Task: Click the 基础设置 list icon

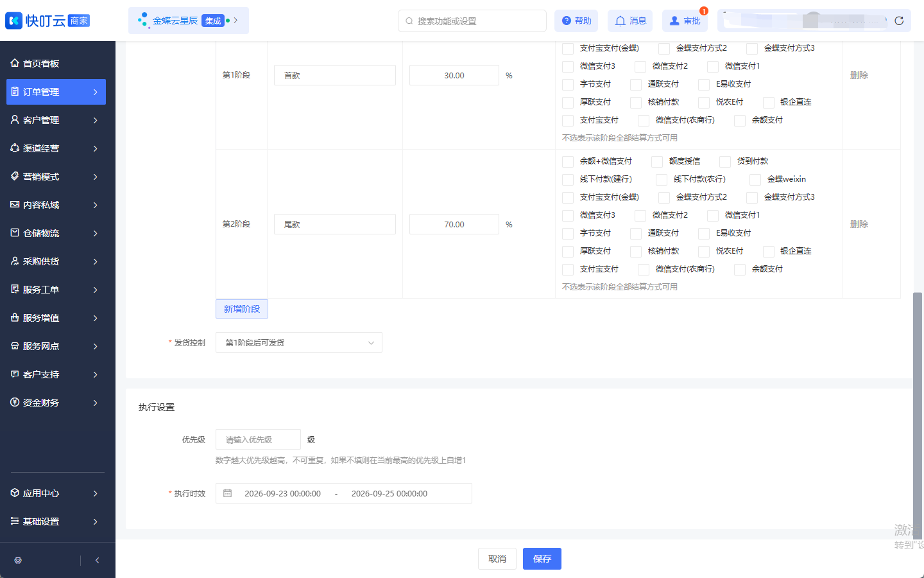Action: click(15, 521)
